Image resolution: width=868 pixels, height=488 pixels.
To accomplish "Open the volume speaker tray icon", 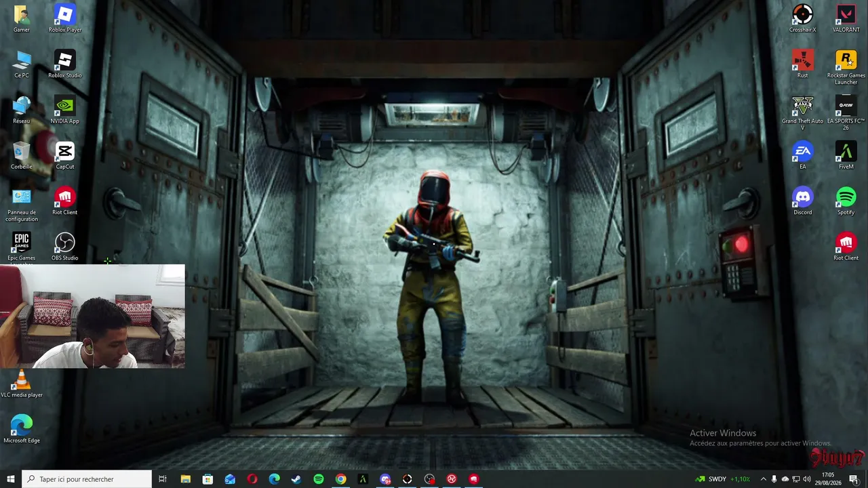I will [807, 479].
